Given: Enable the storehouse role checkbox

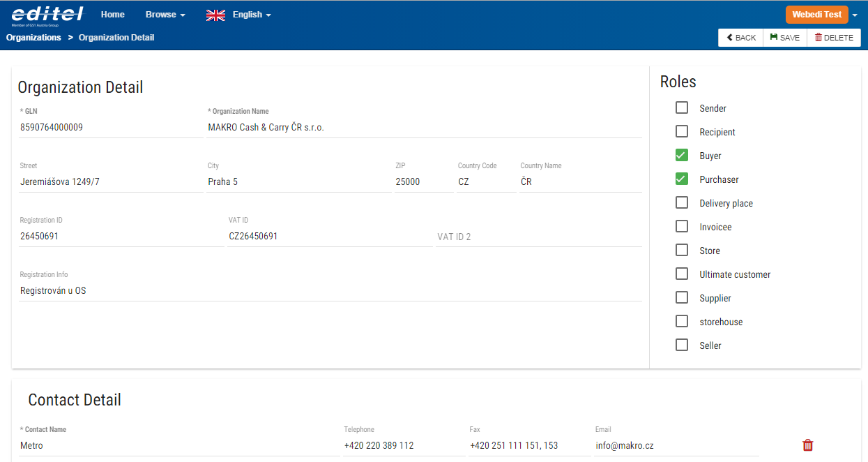Looking at the screenshot, I should pyautogui.click(x=682, y=321).
